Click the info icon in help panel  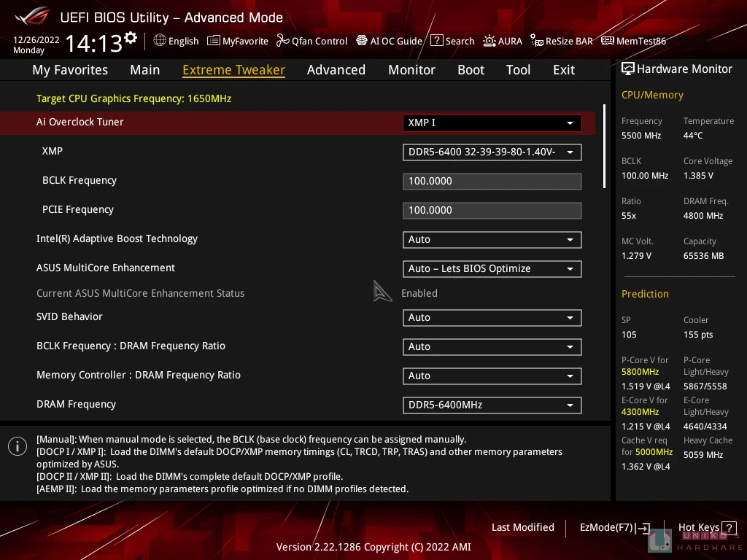coord(18,446)
